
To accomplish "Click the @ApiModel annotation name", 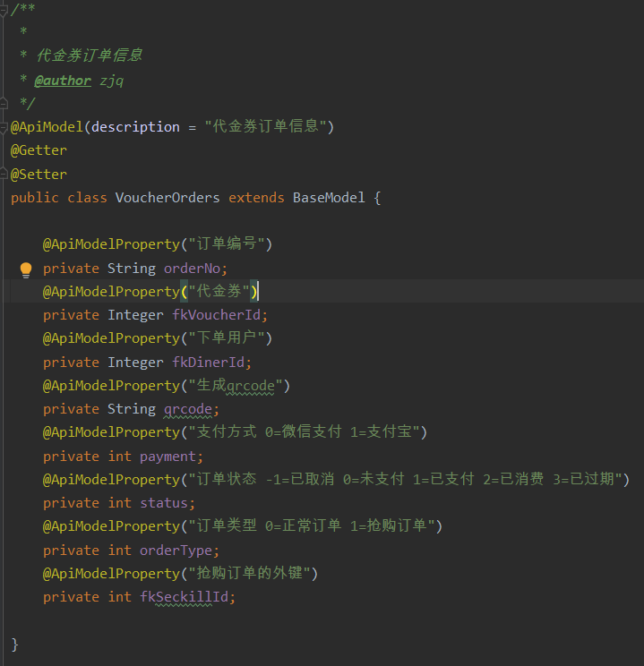I will [x=47, y=127].
